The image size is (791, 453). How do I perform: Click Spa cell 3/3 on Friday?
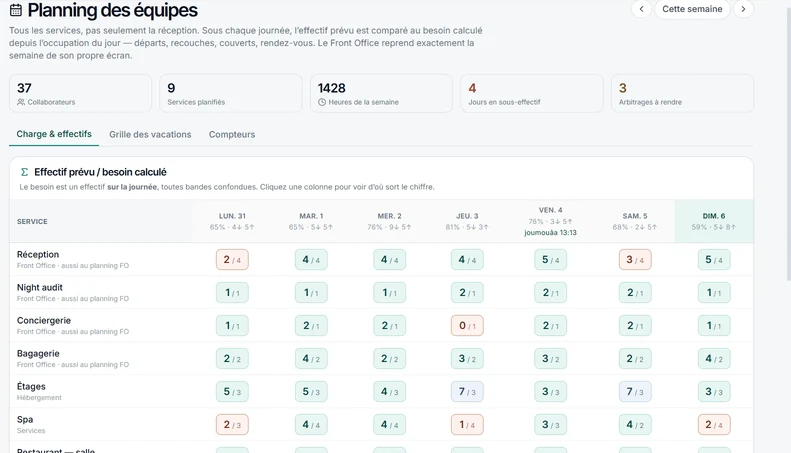pyautogui.click(x=550, y=425)
